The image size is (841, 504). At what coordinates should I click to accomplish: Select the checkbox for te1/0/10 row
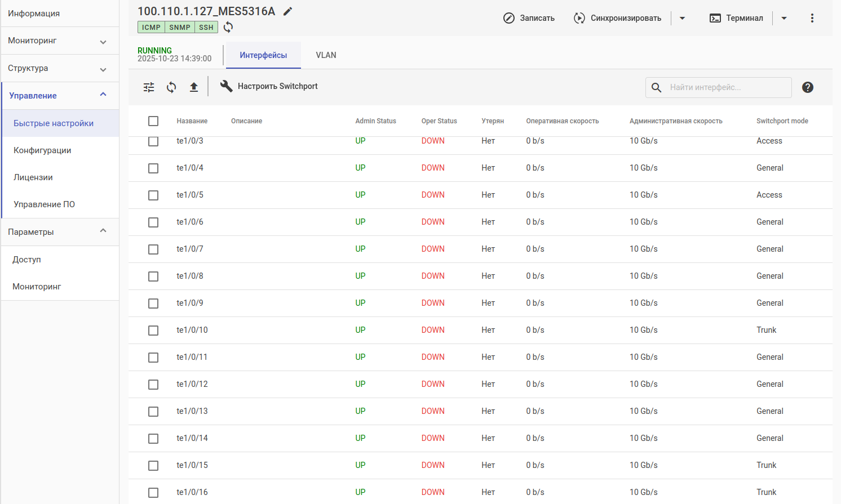click(x=153, y=331)
